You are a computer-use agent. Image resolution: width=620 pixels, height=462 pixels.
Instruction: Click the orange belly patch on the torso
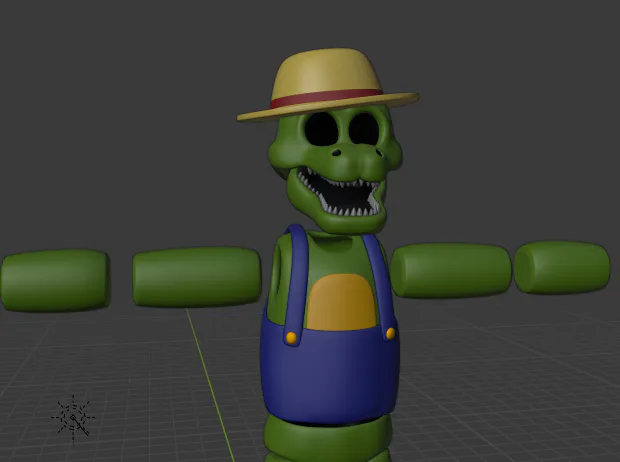pyautogui.click(x=341, y=302)
